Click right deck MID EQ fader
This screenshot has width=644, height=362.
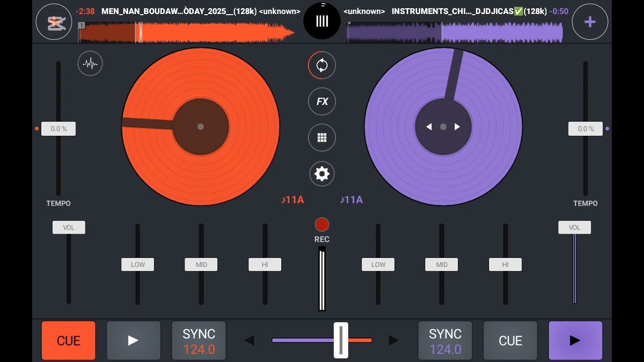click(442, 264)
